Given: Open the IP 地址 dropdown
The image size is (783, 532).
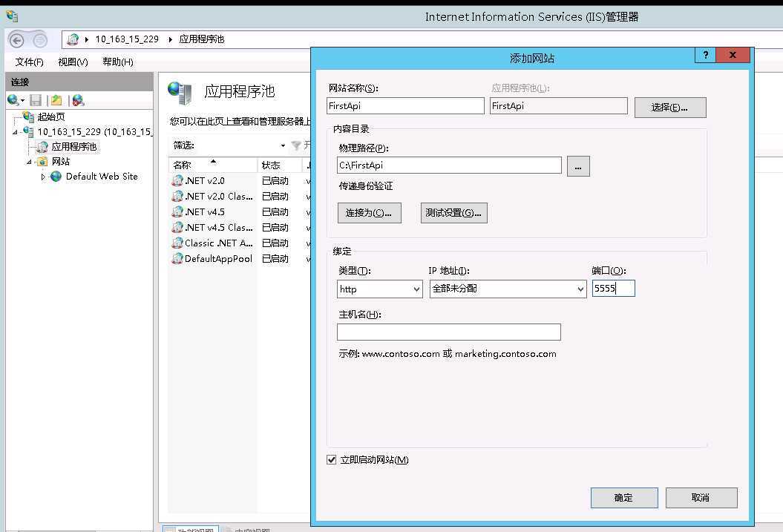Looking at the screenshot, I should (x=580, y=289).
